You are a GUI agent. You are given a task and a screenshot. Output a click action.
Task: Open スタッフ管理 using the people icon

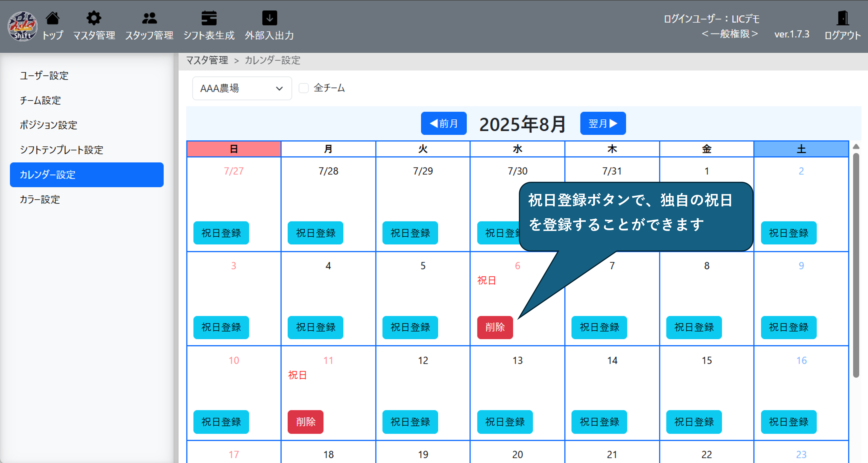(x=149, y=19)
